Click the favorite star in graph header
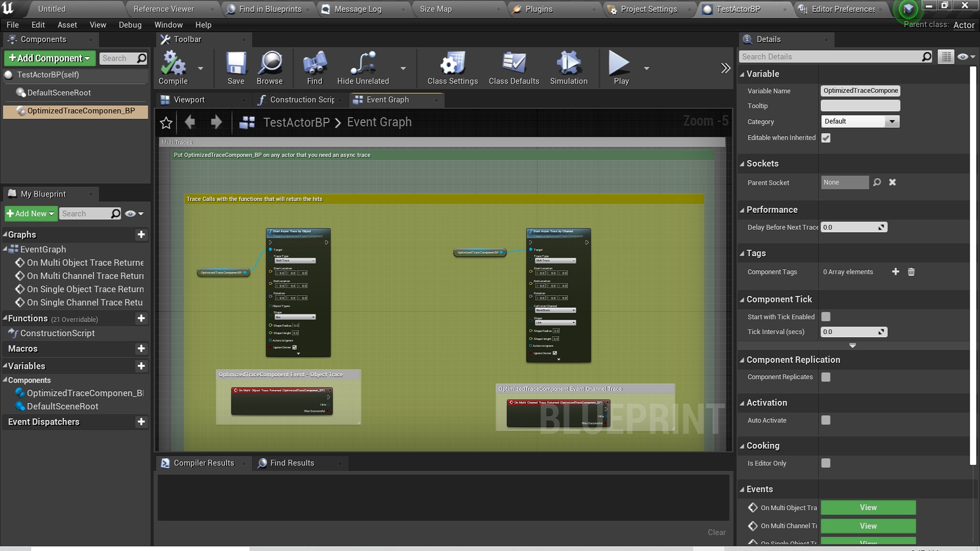Screen dimensions: 980x551 click(166, 122)
